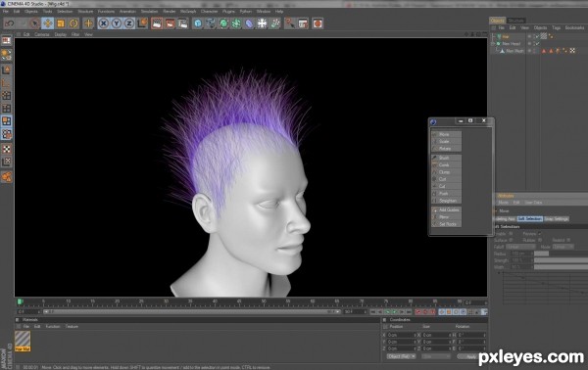Select the Hair object in Object Manager
Screen dimensions: 588x370
click(506, 36)
